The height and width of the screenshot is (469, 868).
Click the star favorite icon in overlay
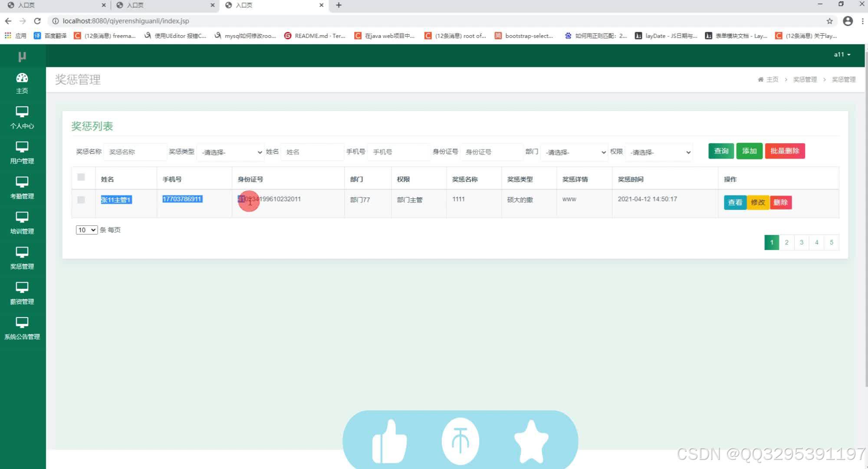click(531, 441)
